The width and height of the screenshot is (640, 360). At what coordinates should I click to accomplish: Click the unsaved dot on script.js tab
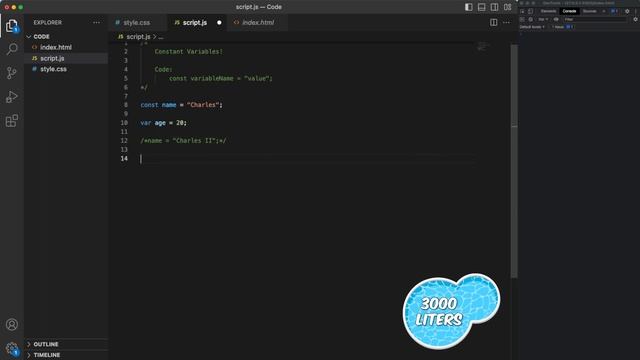click(x=219, y=22)
